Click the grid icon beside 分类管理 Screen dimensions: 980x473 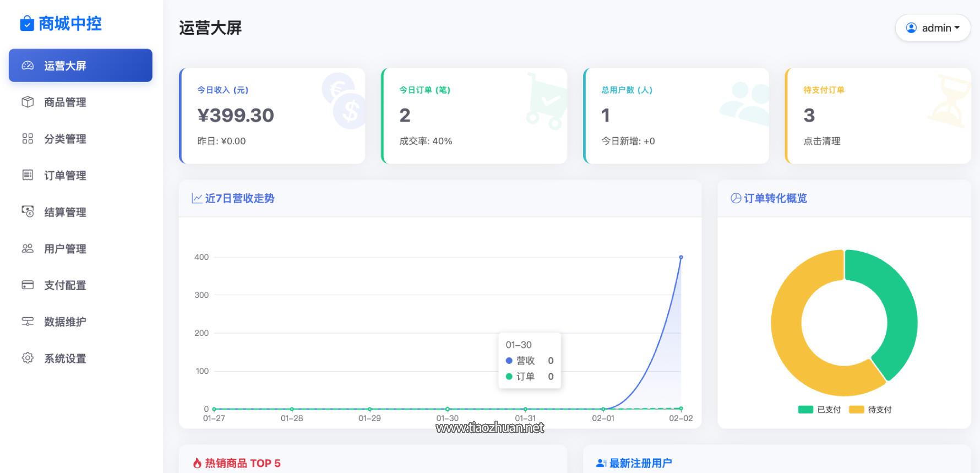pyautogui.click(x=28, y=139)
